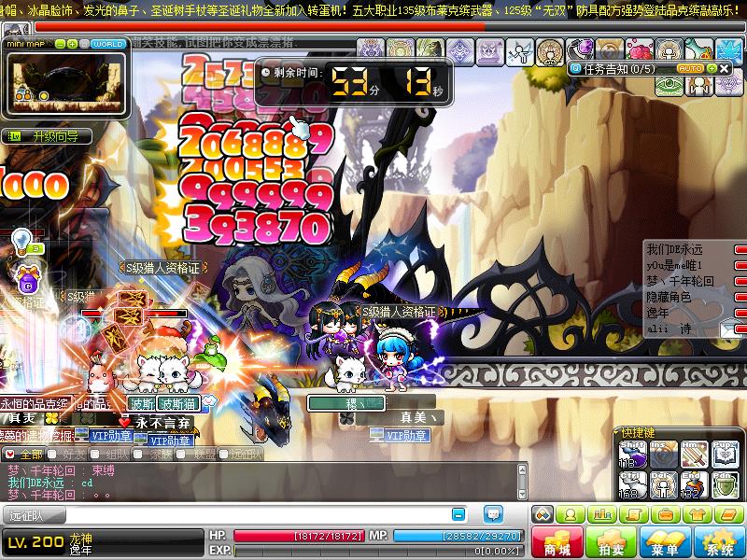The image size is (747, 560).
Task: Expand the quest notifier with green plus
Action: click(712, 68)
